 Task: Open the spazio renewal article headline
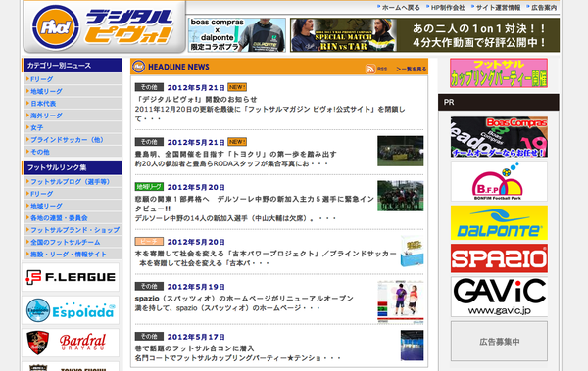(x=244, y=299)
